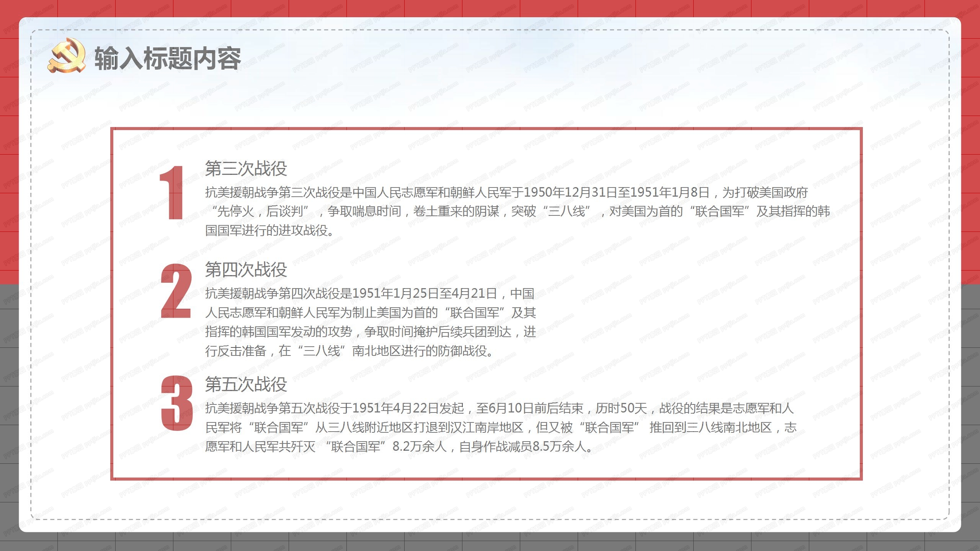Select the heading 第三次战役
Screen dimensions: 980x551
(x=246, y=168)
